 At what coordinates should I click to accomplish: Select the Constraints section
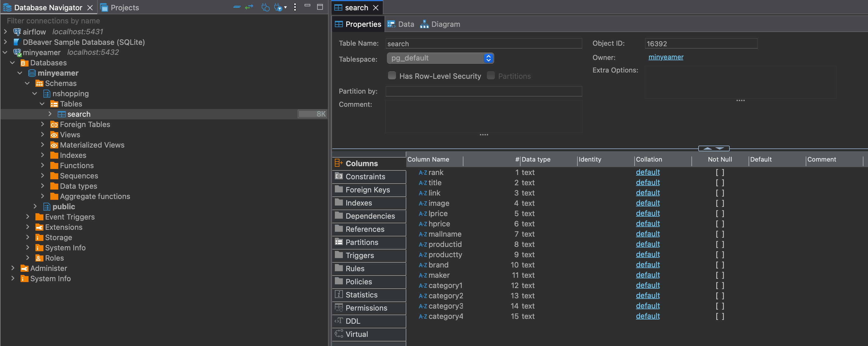click(365, 176)
